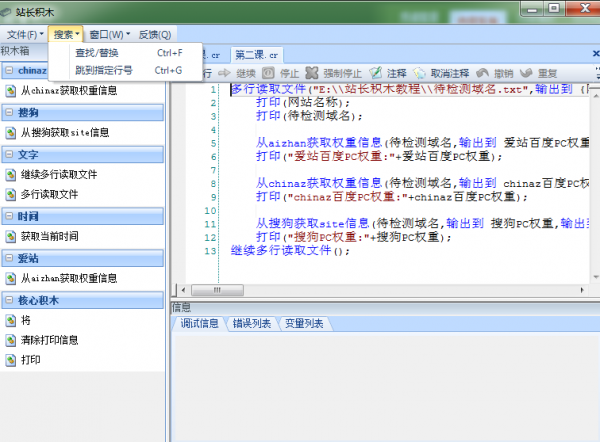Screen dimensions: 600x442
Task: Click the editor vertical scrollbar down arrow
Action: coord(596,277)
